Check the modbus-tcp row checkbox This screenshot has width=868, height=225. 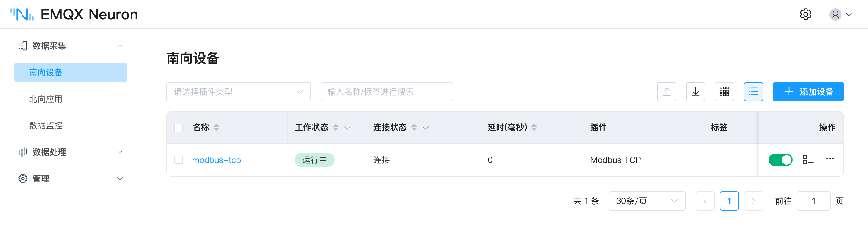click(178, 160)
